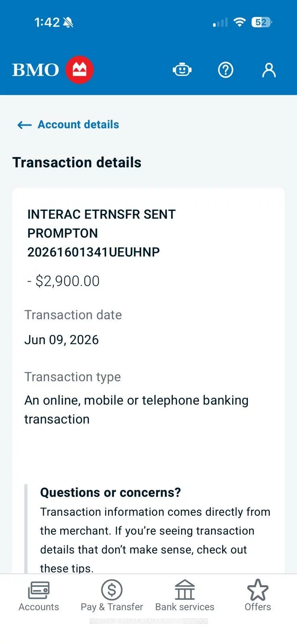The width and height of the screenshot is (297, 644).
Task: Tap the battery indicator in the status bar
Action: coord(262,22)
